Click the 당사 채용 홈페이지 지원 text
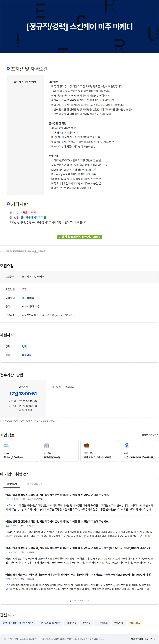159x644 pixels. (x=33, y=217)
